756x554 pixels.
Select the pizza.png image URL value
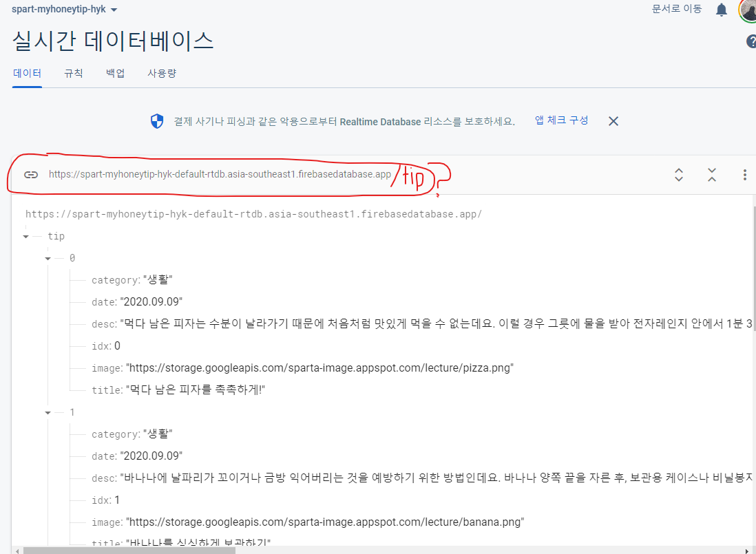(x=319, y=368)
